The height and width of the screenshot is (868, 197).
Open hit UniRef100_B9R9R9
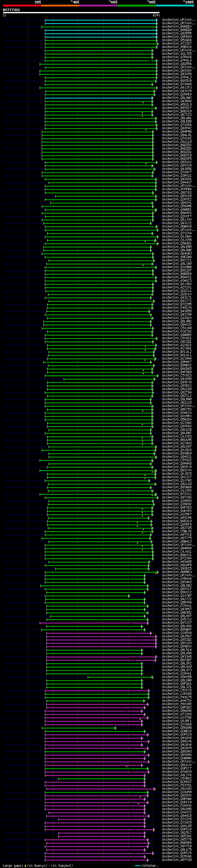(176, 843)
